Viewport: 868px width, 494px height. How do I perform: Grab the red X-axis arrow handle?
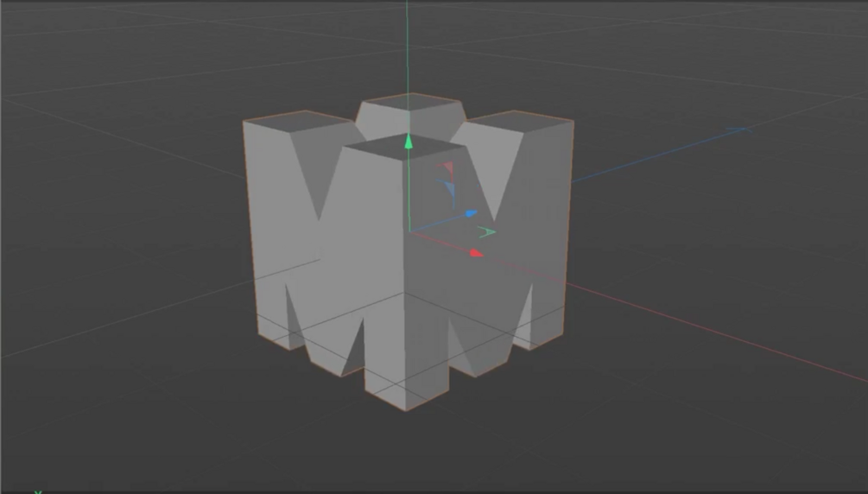(476, 253)
